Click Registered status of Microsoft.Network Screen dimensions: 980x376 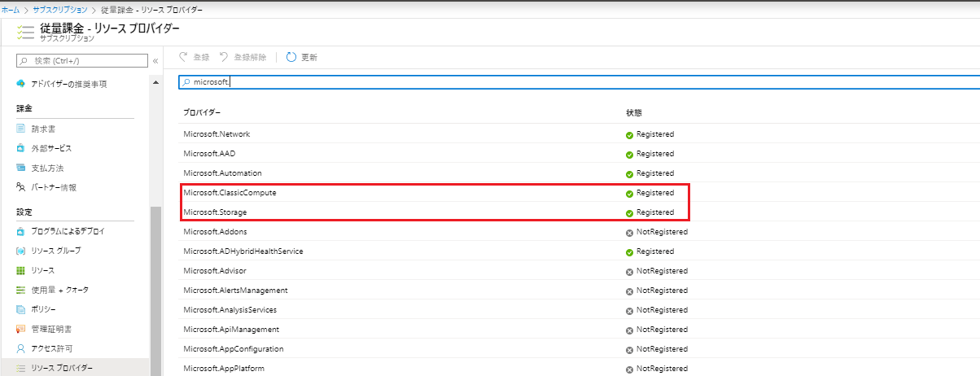655,133
